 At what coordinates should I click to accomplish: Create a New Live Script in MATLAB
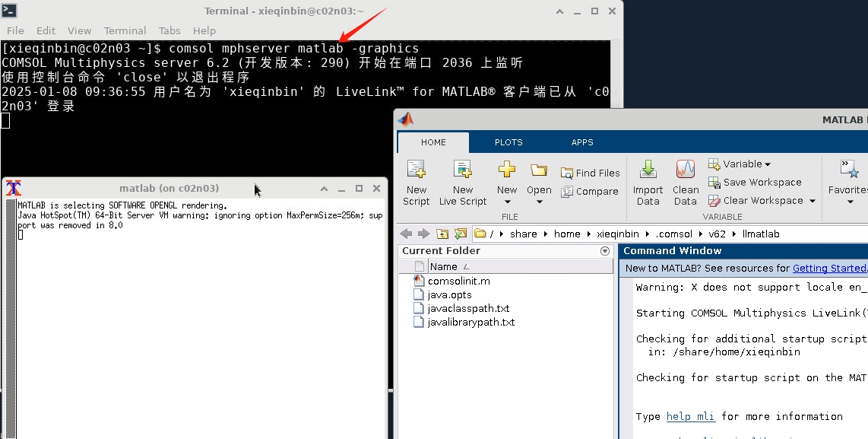[x=462, y=170]
